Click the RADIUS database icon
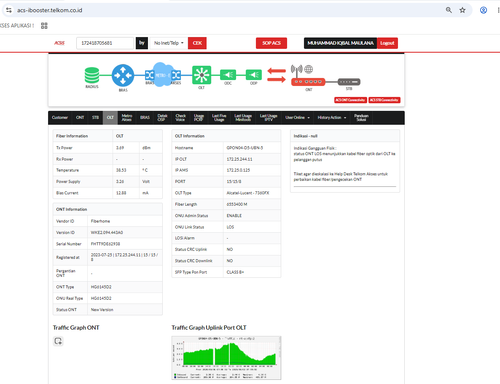This screenshot has height=384, width=500. point(92,75)
